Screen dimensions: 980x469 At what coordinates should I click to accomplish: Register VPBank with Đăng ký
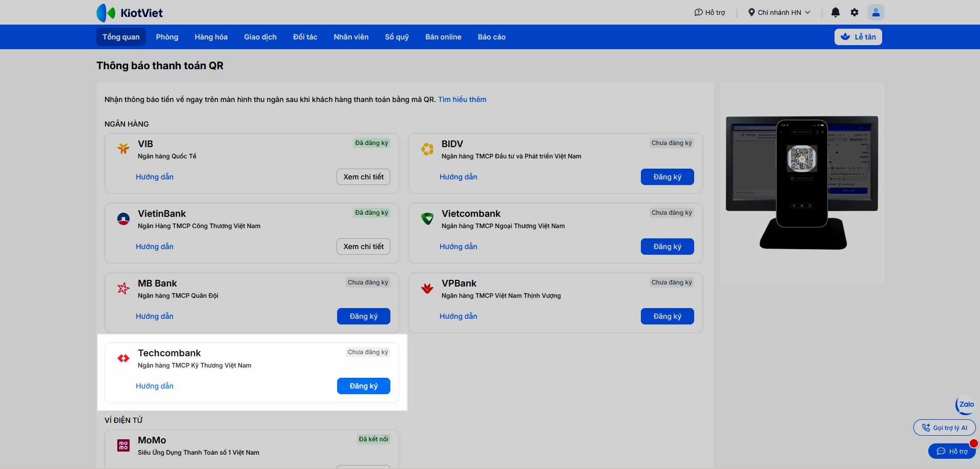click(x=668, y=316)
